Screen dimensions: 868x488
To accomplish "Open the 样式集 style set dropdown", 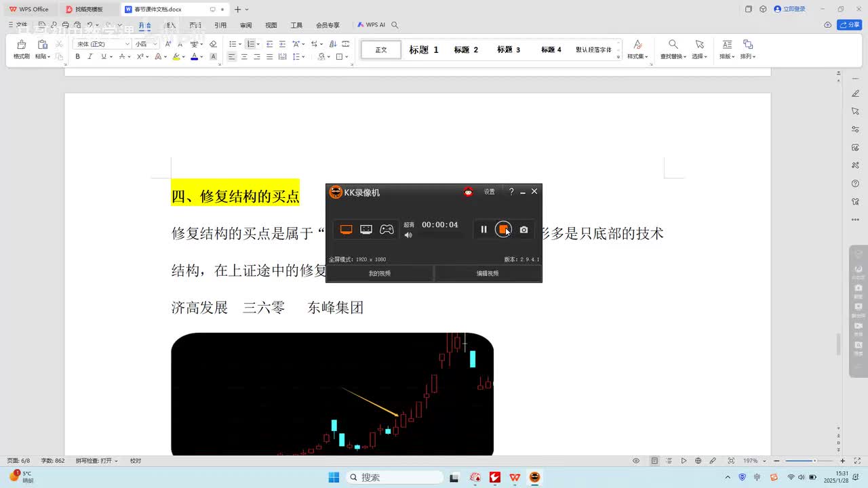I will [637, 49].
